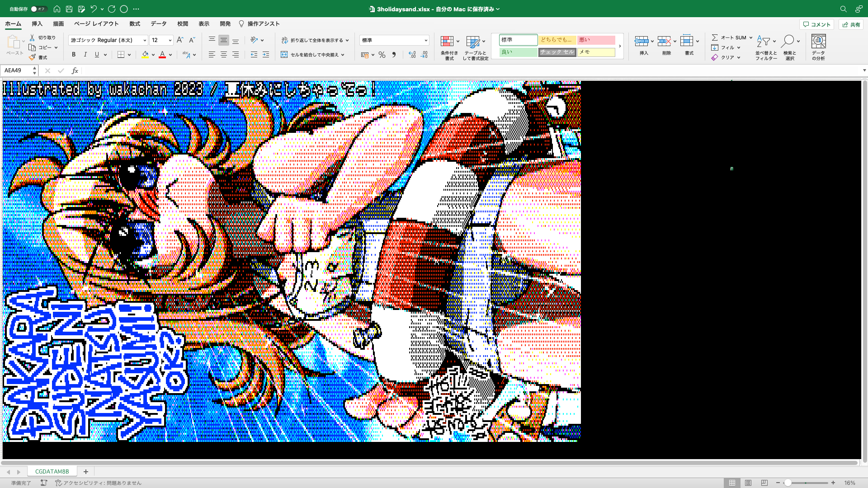Increase indent level

pyautogui.click(x=266, y=55)
